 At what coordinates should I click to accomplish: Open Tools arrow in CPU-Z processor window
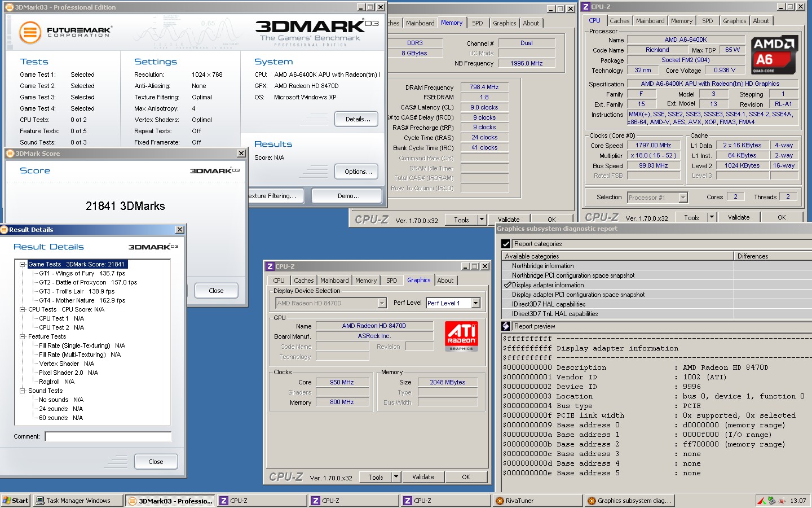[712, 217]
